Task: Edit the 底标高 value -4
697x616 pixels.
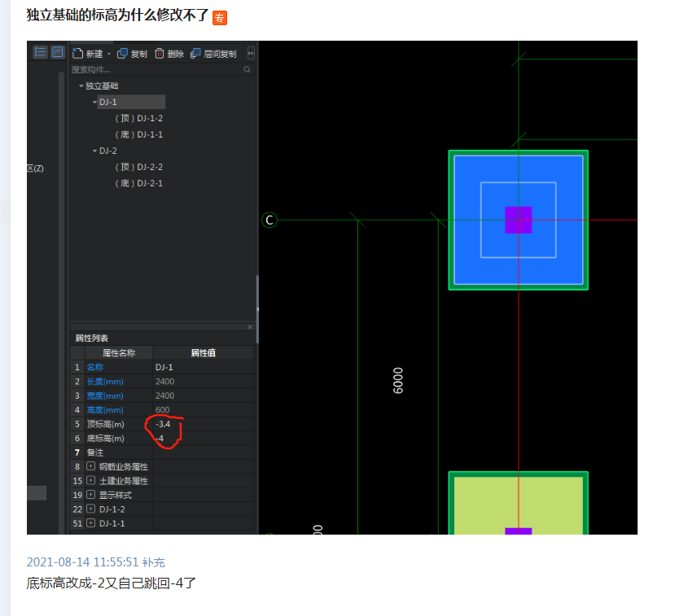Action: [x=203, y=439]
